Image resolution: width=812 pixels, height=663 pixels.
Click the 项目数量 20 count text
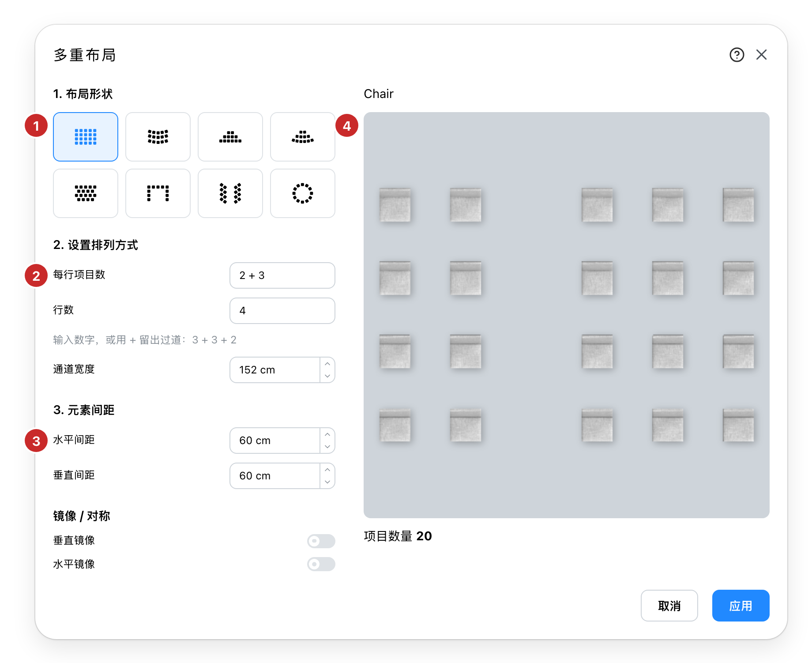click(x=398, y=536)
